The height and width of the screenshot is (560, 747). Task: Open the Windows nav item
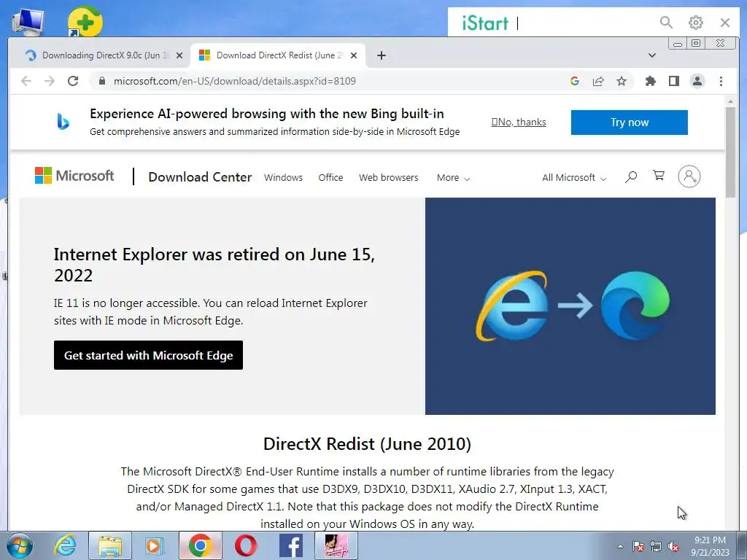pyautogui.click(x=283, y=178)
